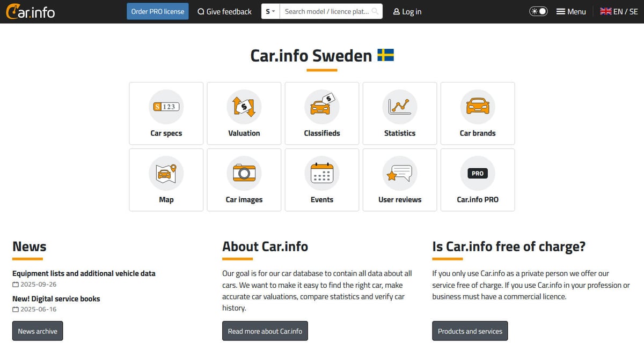Check upcoming Events

[x=321, y=180]
